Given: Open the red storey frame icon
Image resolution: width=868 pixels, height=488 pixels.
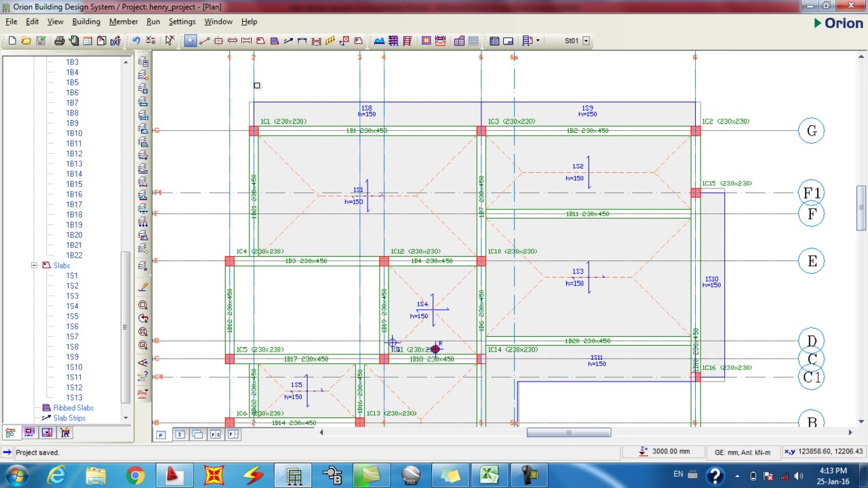Looking at the screenshot, I should click(407, 41).
